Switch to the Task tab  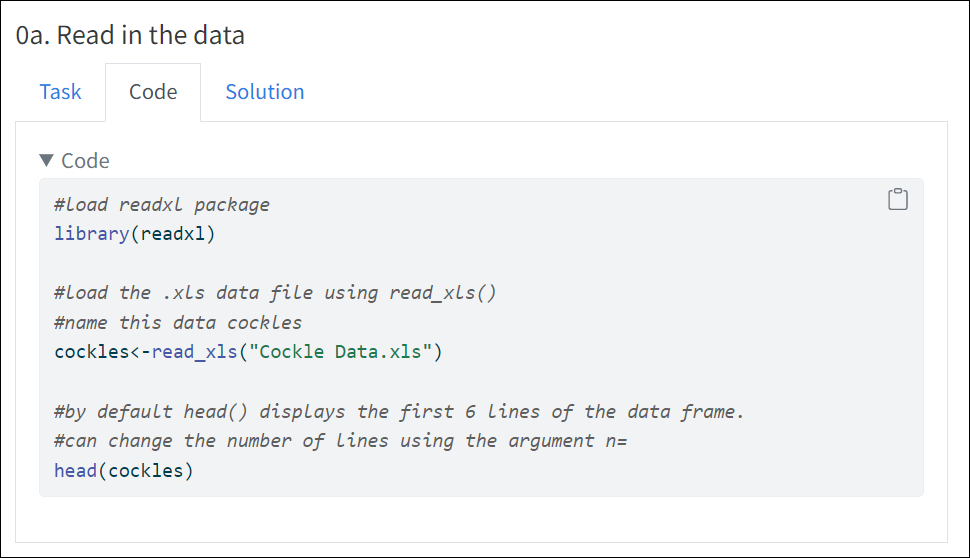point(60,92)
